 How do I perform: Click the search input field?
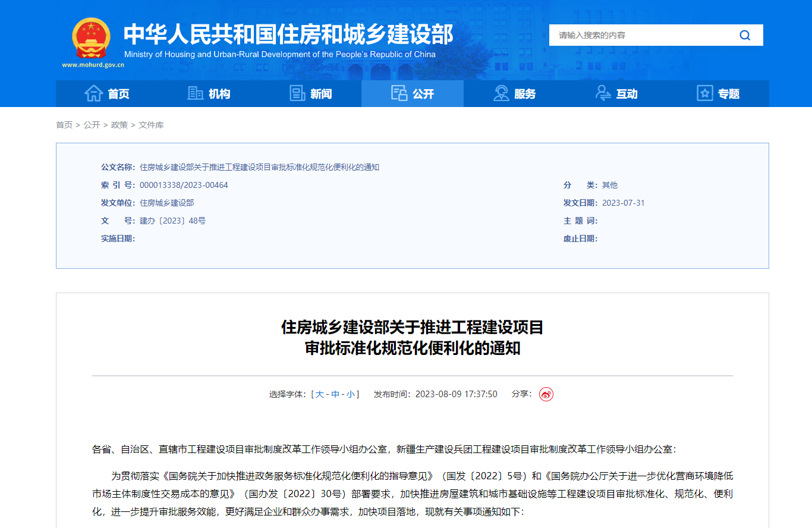[x=642, y=35]
